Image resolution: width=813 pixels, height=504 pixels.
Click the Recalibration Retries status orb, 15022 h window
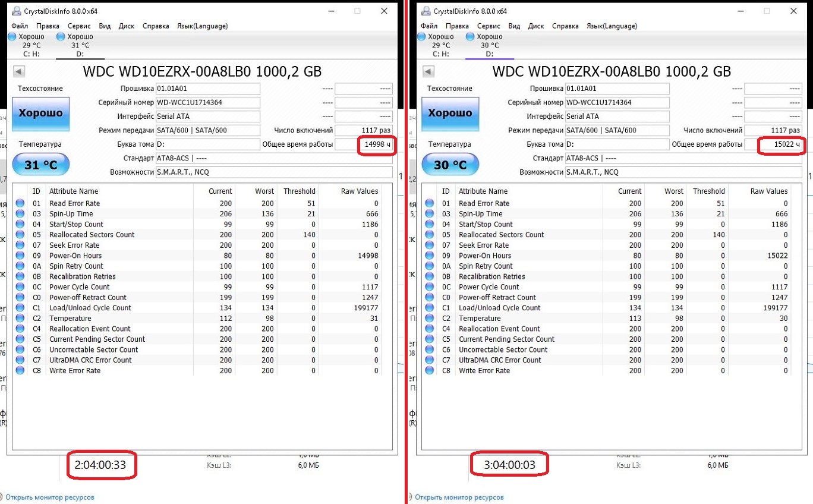(x=430, y=276)
